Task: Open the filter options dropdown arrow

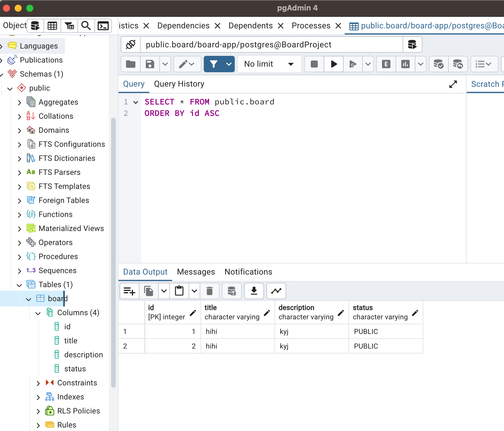Action: (x=229, y=64)
